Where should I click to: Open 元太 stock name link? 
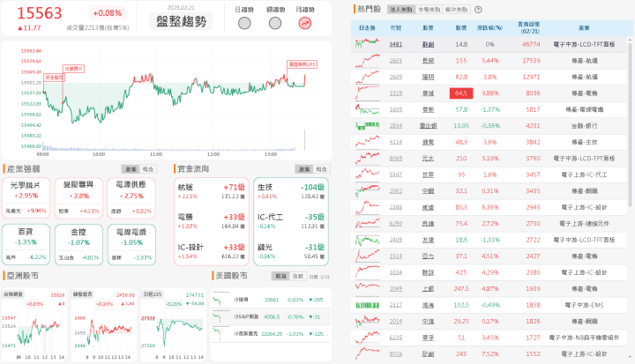pyautogui.click(x=428, y=159)
